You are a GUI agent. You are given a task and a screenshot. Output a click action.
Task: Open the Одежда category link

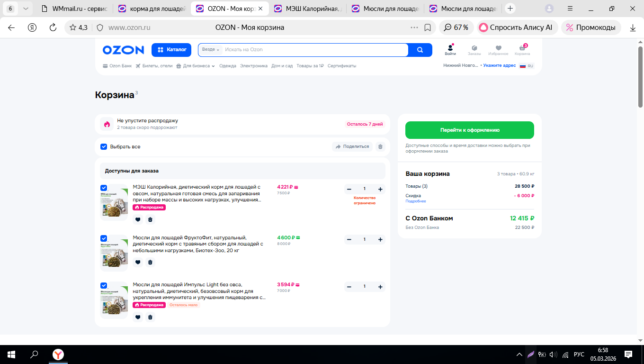click(x=228, y=66)
